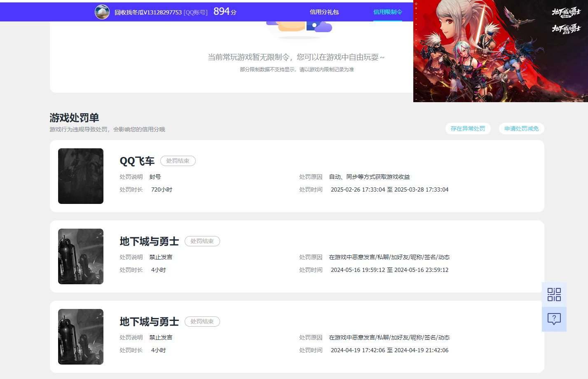This screenshot has height=379, width=588.
Task: Click the 游戏处罚单 section heading
Action: (74, 118)
